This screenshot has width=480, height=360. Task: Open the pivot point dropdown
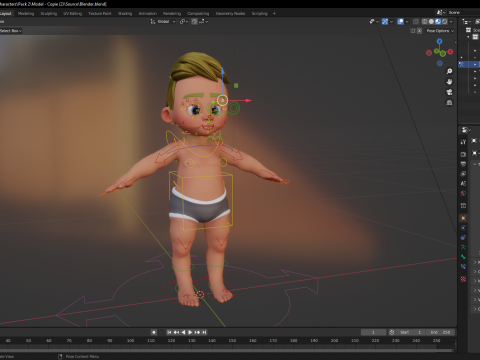point(184,22)
